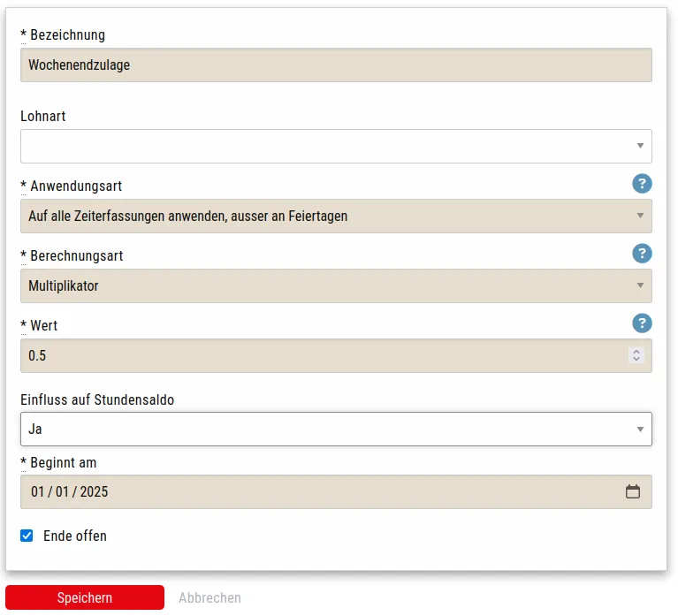678x616 pixels.
Task: Click into the Wert number field
Action: pos(318,355)
